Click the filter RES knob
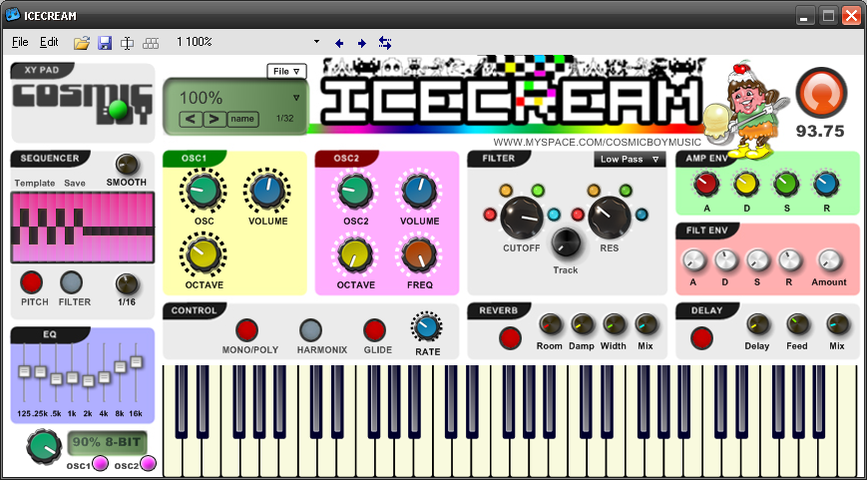This screenshot has width=867, height=480. 609,217
